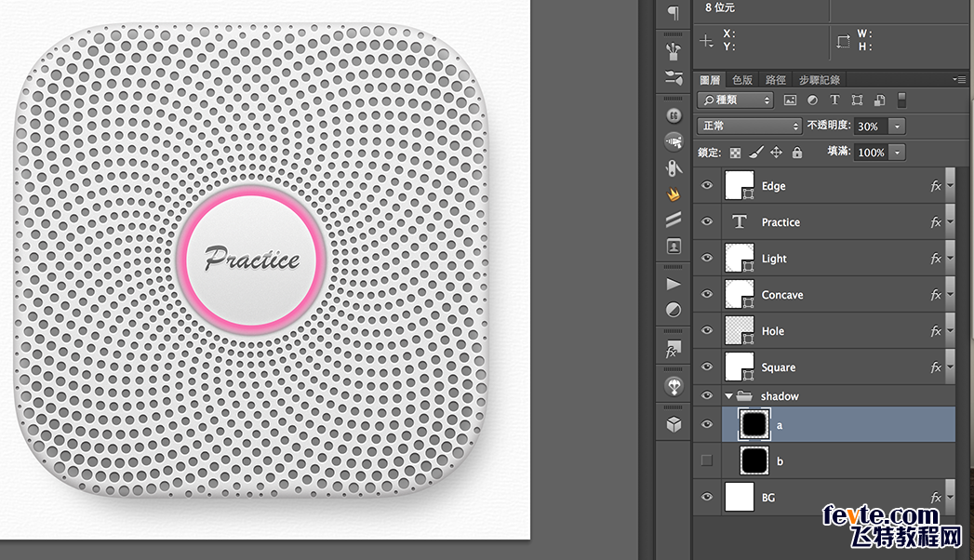Open the Brush Presets panel icon
This screenshot has width=974, height=560.
tap(674, 51)
